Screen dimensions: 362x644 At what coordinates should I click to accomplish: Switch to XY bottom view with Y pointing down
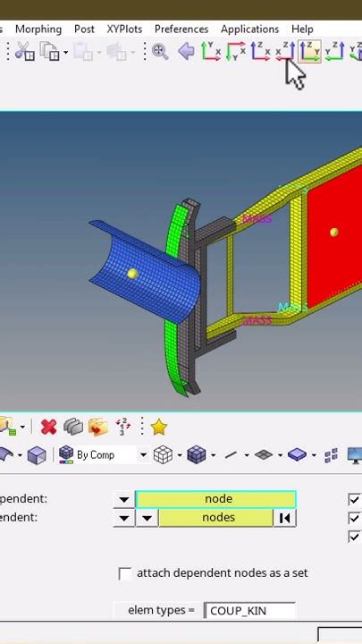click(236, 52)
